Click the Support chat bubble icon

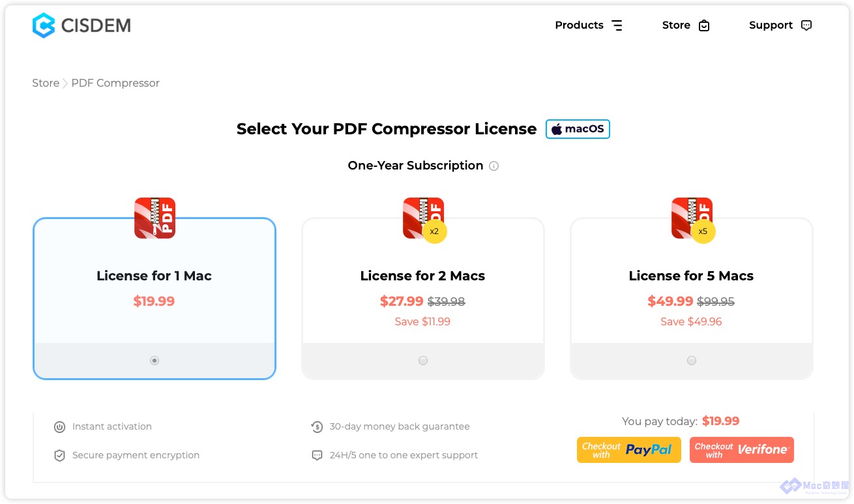point(806,25)
